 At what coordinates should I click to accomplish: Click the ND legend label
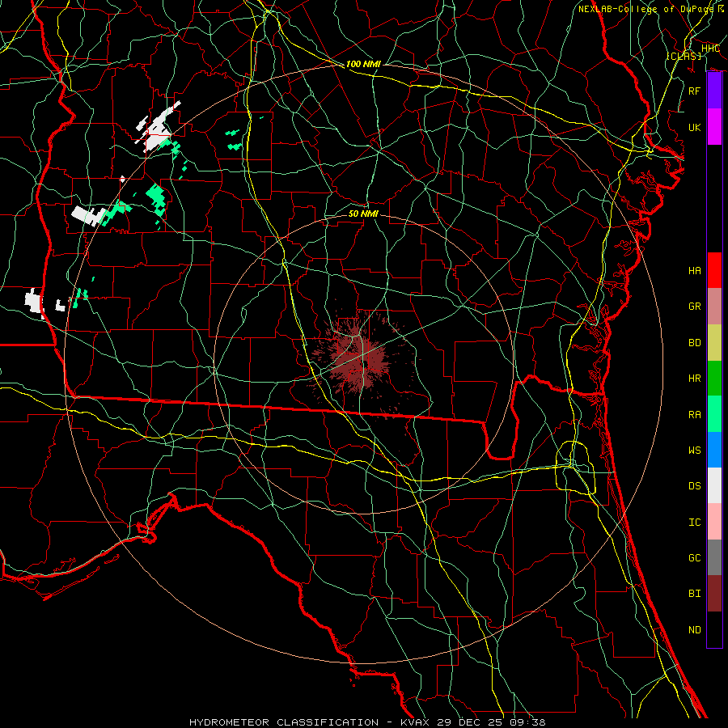[x=695, y=630]
